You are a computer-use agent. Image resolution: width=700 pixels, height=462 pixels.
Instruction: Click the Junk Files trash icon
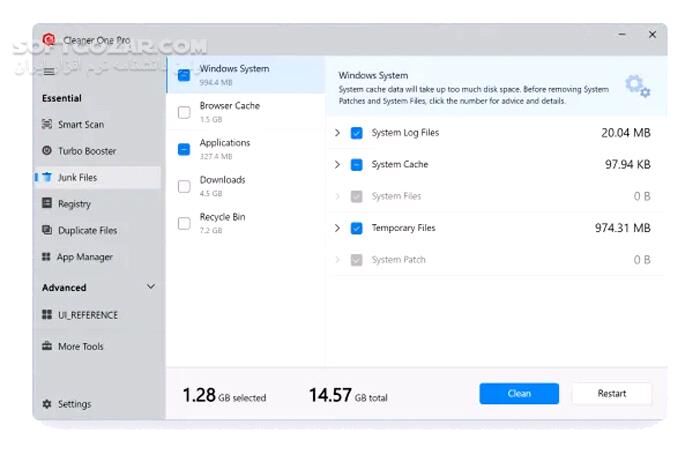[47, 177]
